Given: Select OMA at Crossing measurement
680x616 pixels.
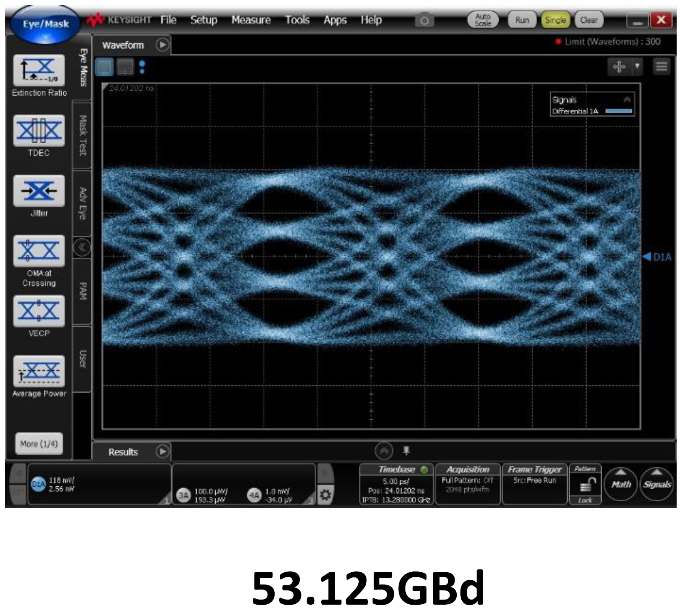Looking at the screenshot, I should pos(39,251).
